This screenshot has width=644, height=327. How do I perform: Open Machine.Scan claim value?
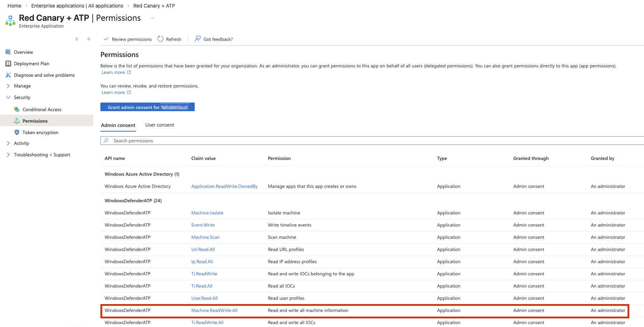coord(205,237)
